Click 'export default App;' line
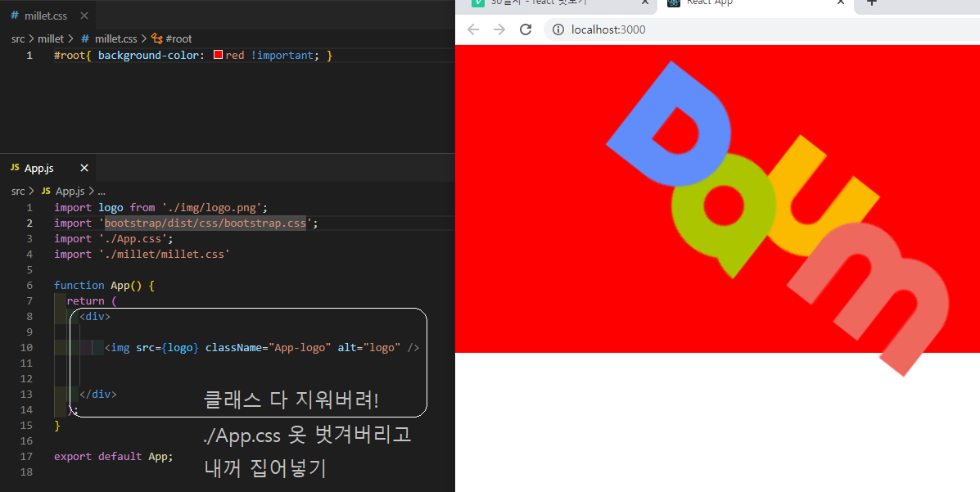 point(114,456)
